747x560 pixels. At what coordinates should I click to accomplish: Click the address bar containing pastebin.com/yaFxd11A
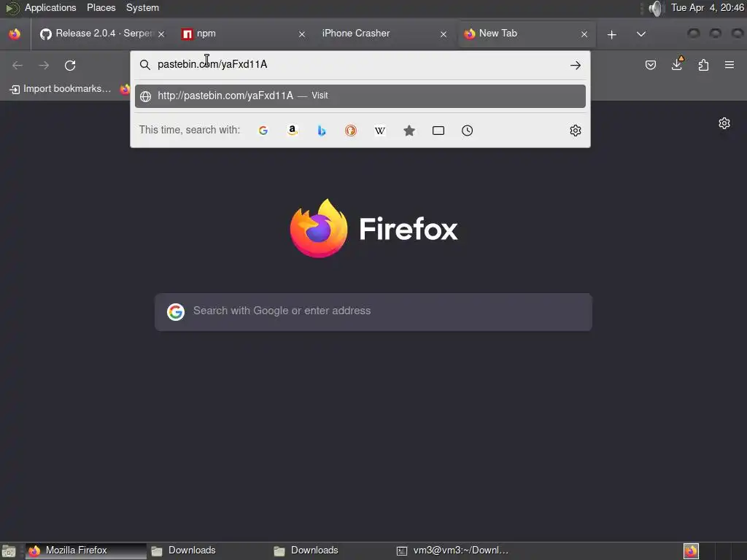(x=360, y=65)
